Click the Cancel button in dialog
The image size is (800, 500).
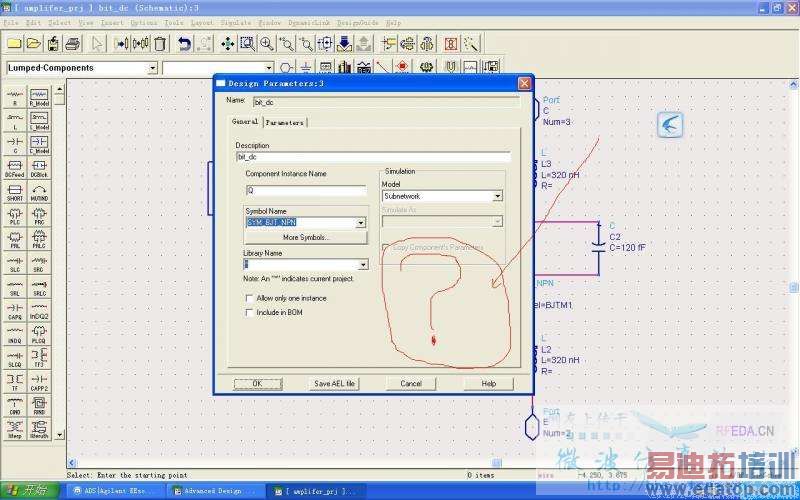tap(411, 384)
